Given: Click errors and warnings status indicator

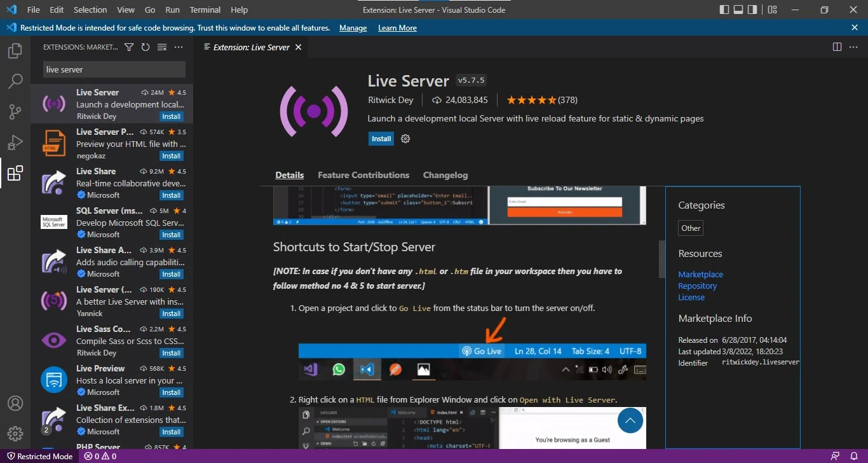Looking at the screenshot, I should coord(100,456).
